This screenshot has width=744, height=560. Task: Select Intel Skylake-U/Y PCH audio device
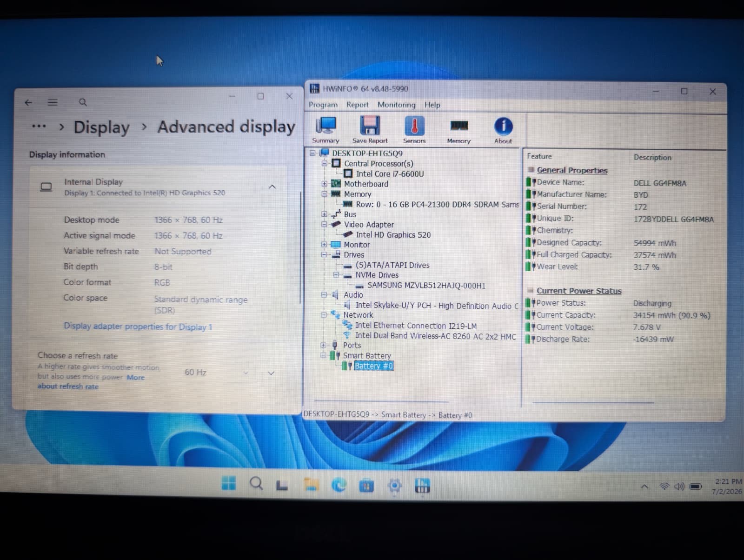click(436, 306)
